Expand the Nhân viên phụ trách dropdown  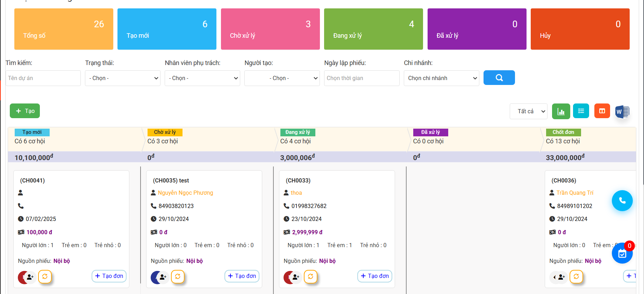coord(202,78)
